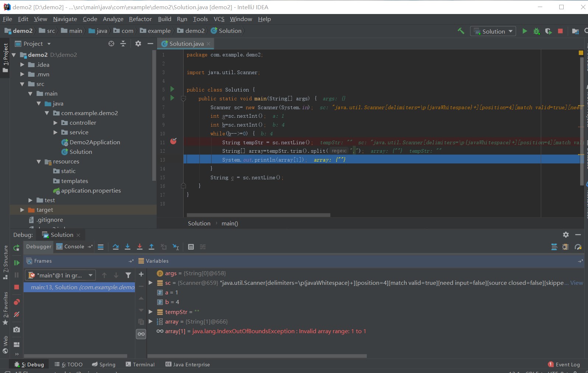Start debugging with the bug icon
This screenshot has height=373, width=588.
click(x=536, y=31)
